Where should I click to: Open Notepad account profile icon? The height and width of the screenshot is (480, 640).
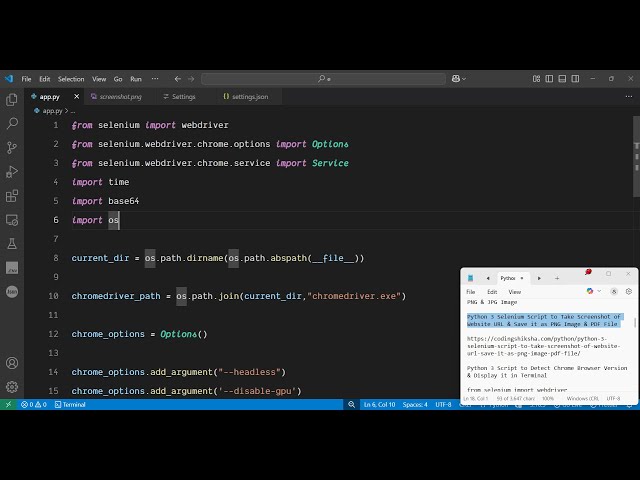pyautogui.click(x=614, y=291)
